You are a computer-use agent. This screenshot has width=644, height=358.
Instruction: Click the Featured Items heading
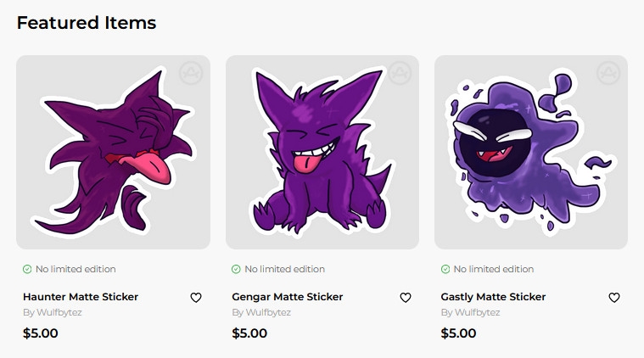click(x=87, y=23)
